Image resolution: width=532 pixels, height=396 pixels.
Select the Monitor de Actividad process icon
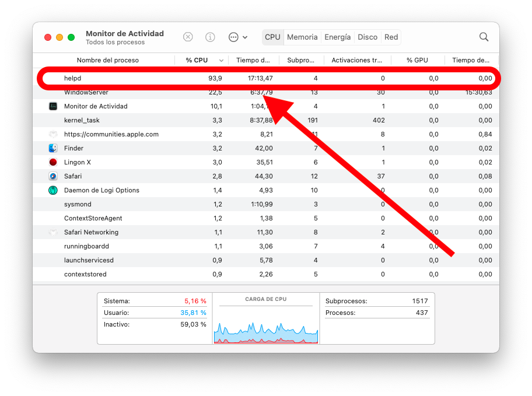click(53, 106)
